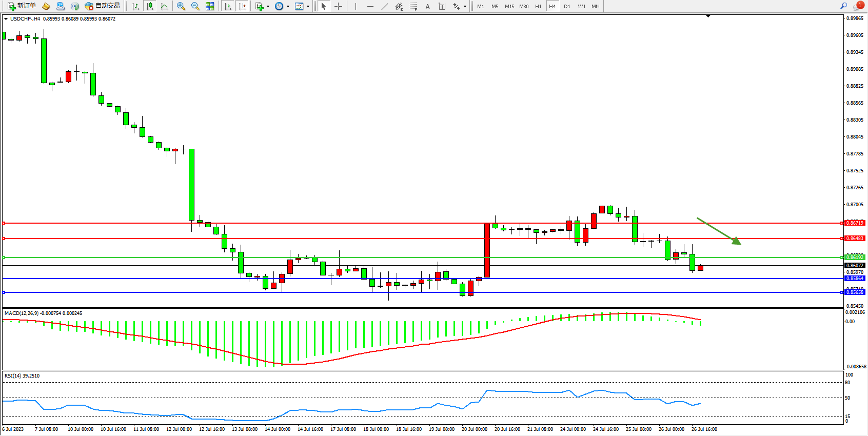Click the New Order (新订单) button
Viewport: 868px width, 436px height.
tap(22, 6)
